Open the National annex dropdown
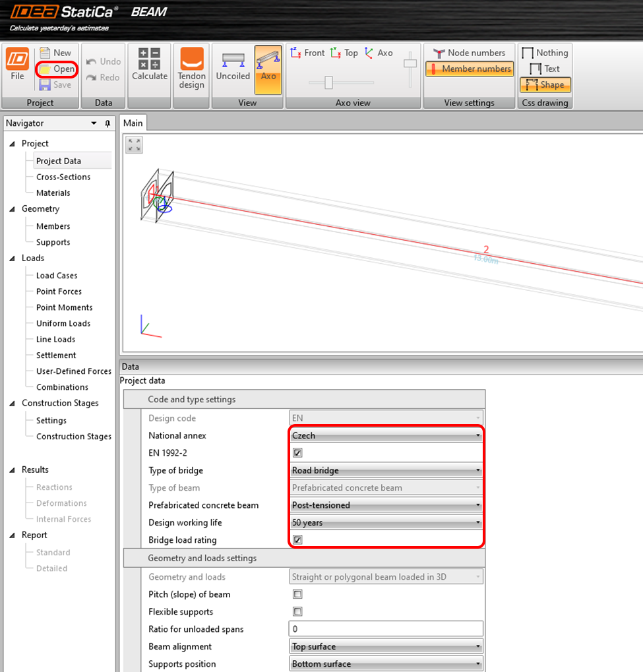Image resolution: width=643 pixels, height=672 pixels. 386,436
